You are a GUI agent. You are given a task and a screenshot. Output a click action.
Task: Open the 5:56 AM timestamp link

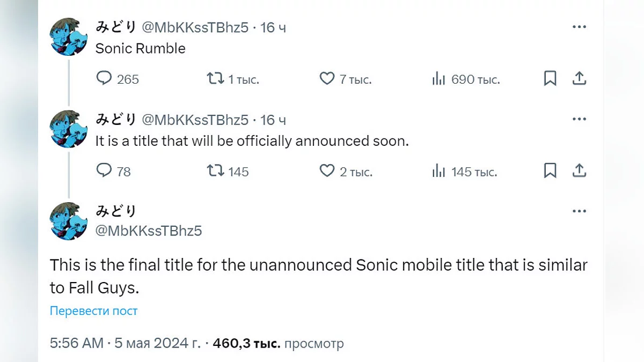point(76,343)
